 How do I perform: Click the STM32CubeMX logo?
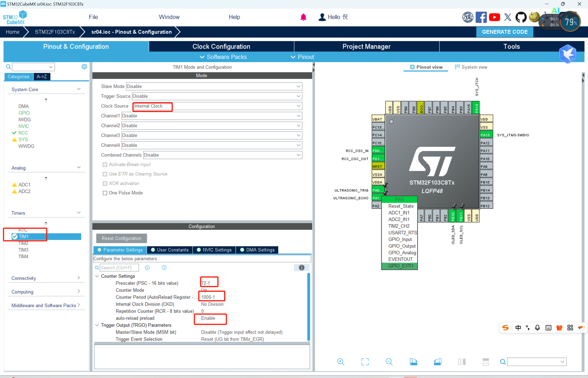click(15, 17)
